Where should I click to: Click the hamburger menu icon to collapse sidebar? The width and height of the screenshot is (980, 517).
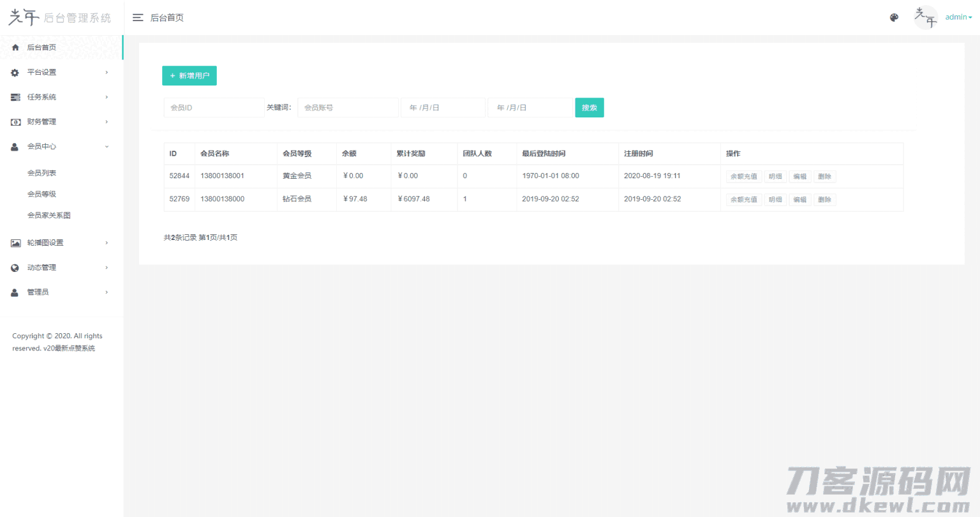pyautogui.click(x=137, y=18)
